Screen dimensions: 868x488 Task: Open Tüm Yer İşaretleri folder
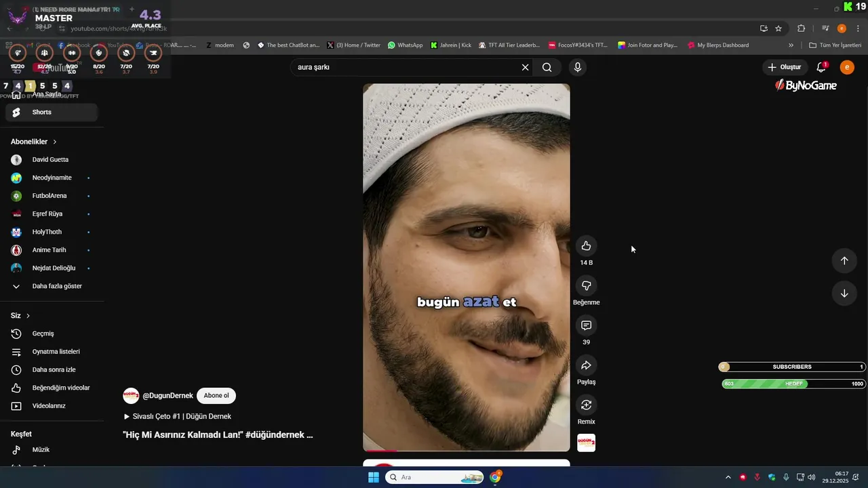pyautogui.click(x=835, y=45)
